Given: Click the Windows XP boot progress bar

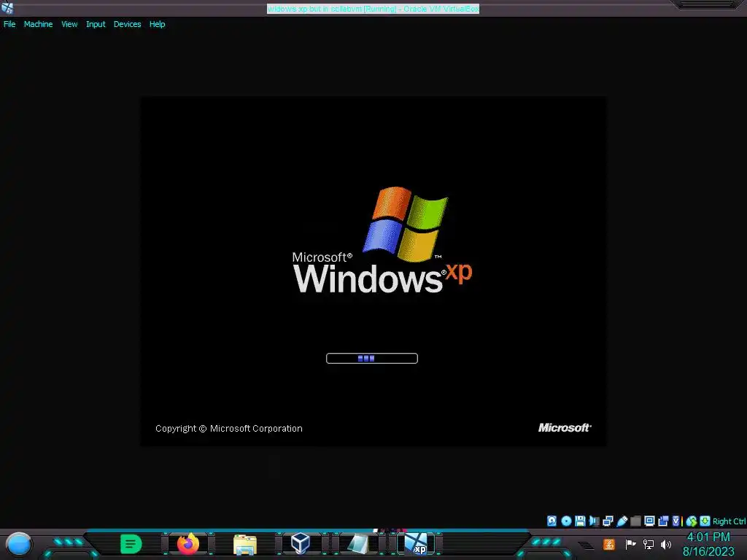Looking at the screenshot, I should tap(372, 358).
